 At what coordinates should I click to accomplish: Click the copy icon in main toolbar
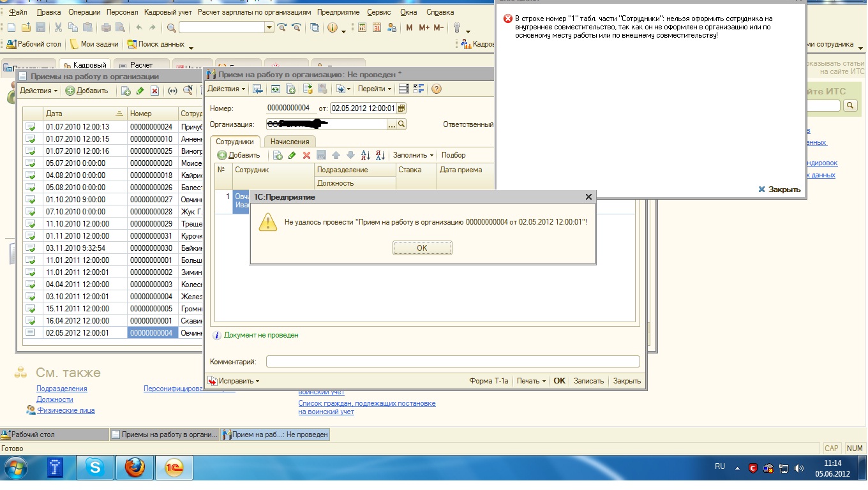pos(73,27)
